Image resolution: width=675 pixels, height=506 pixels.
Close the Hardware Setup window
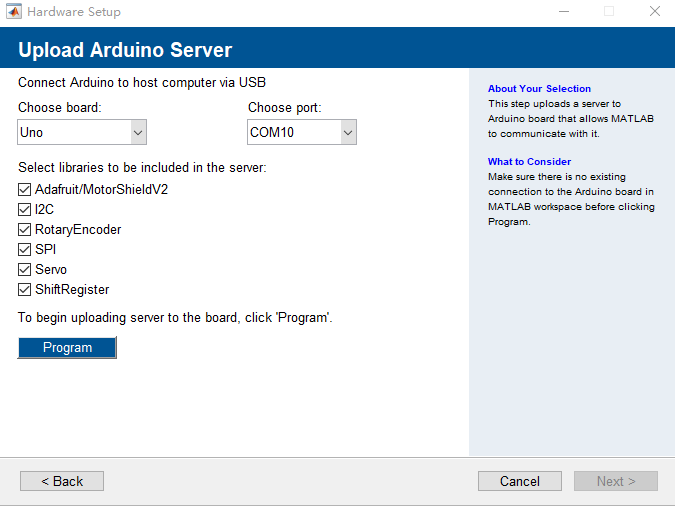655,11
